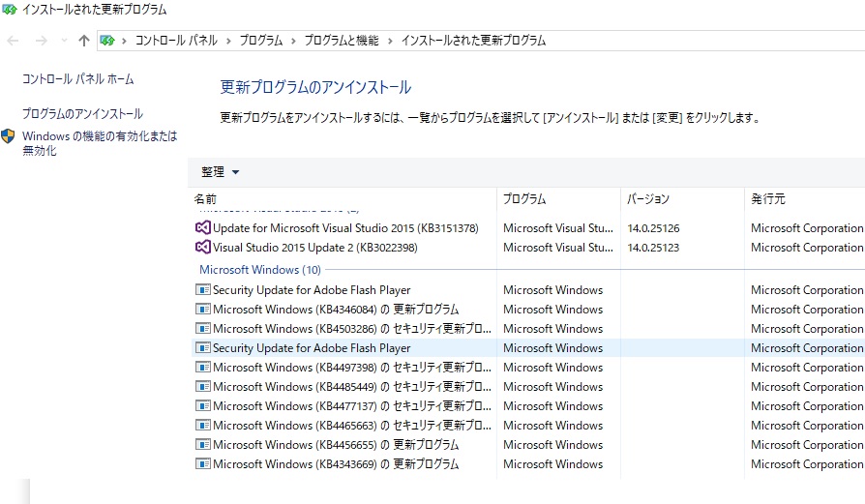The image size is (865, 504).
Task: Click version 14.0.25123 cell
Action: pos(653,247)
